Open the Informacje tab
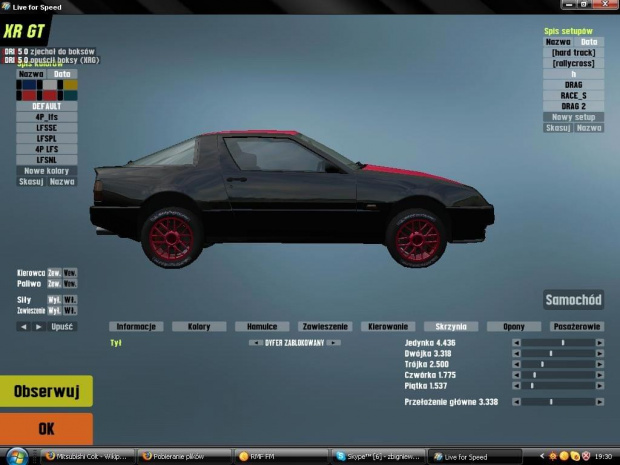 point(136,327)
